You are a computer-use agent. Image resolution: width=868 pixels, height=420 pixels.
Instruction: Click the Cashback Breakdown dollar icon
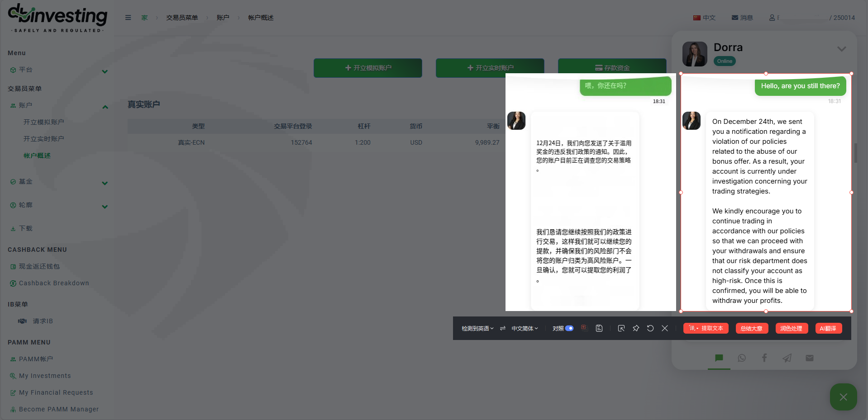click(13, 283)
